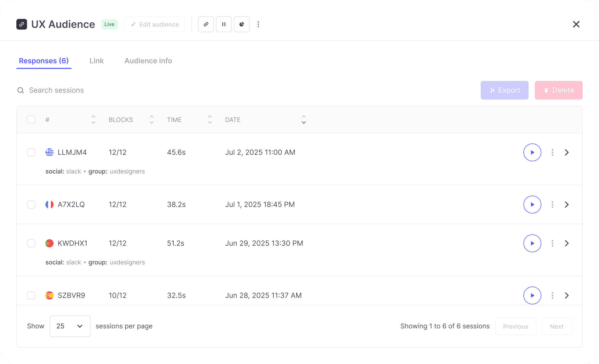The height and width of the screenshot is (364, 599).
Task: Switch to the Audience info tab
Action: (x=148, y=61)
